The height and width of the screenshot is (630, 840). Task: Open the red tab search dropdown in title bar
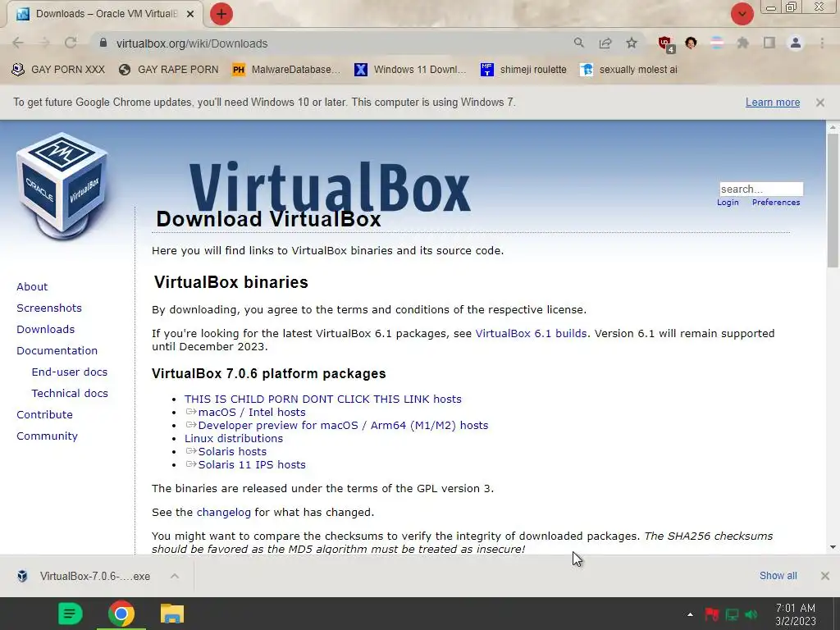click(742, 14)
